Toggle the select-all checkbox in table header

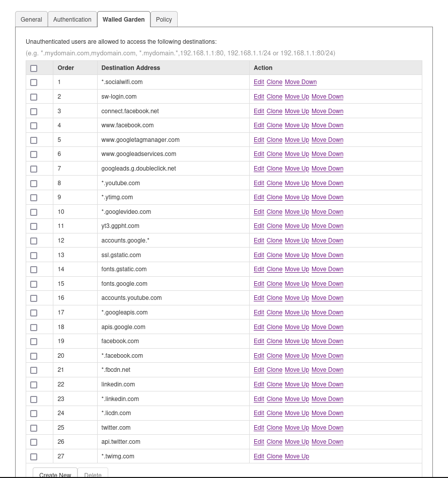pos(34,68)
